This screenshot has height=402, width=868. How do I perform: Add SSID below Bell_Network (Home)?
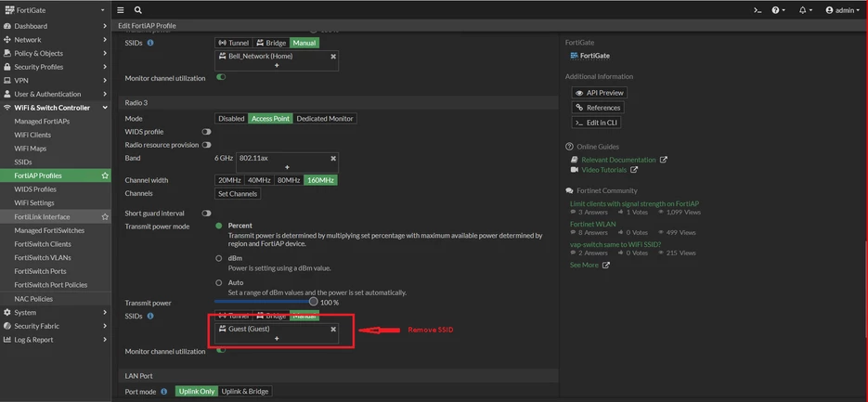pyautogui.click(x=277, y=65)
